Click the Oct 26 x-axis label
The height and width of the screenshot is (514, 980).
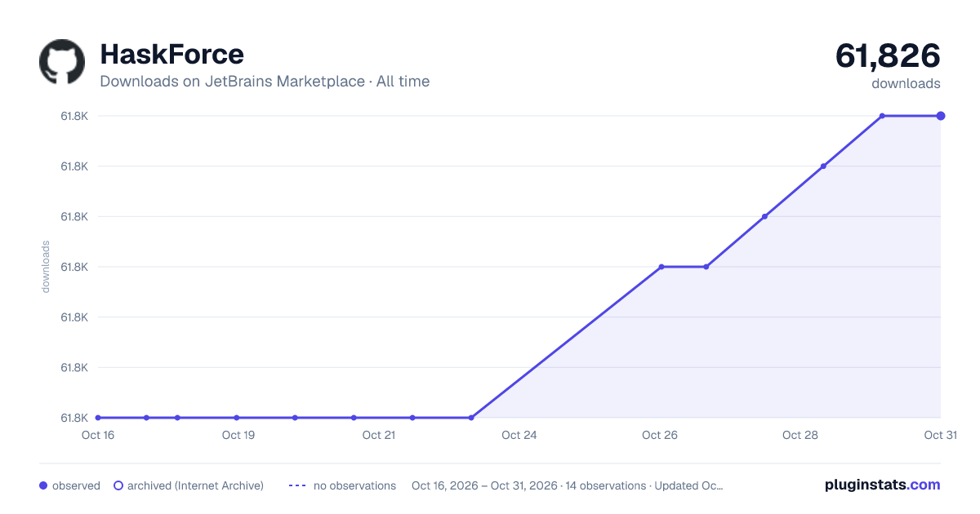(x=660, y=435)
